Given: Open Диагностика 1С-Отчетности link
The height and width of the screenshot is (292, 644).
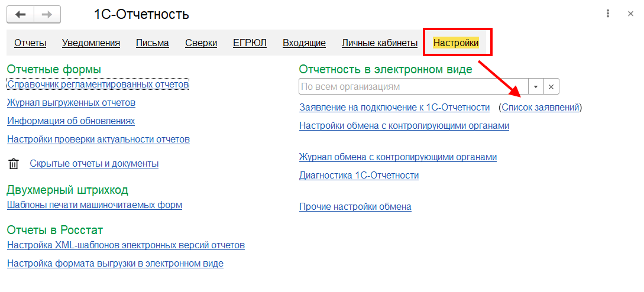Looking at the screenshot, I should (x=359, y=176).
